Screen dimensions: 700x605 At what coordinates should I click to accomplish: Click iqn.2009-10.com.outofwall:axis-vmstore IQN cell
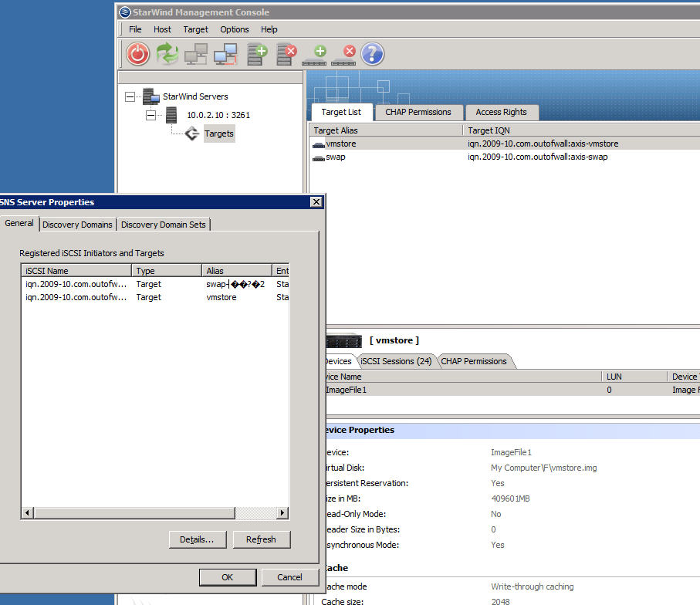(x=543, y=144)
